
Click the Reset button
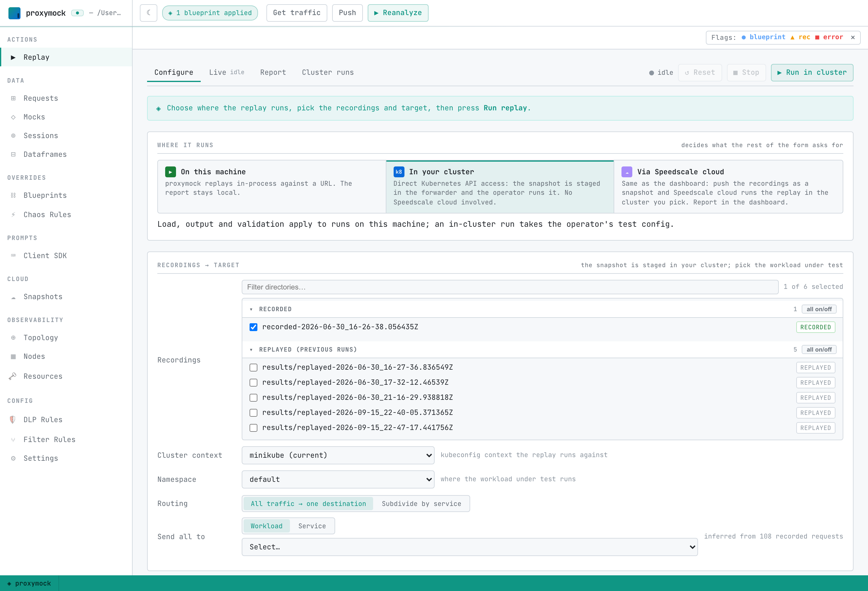point(700,72)
